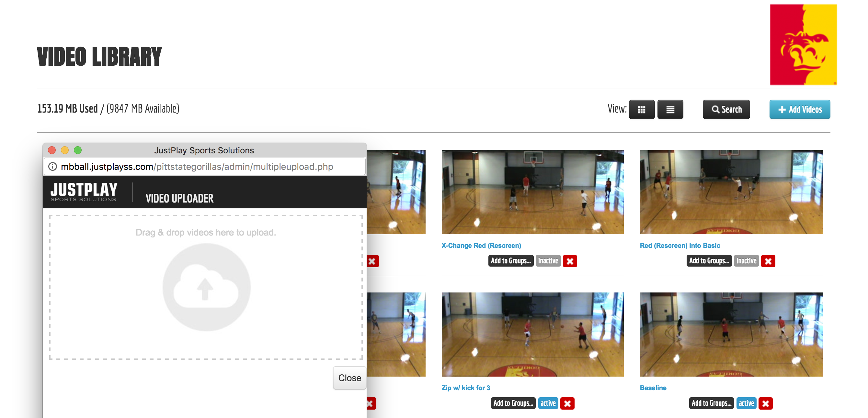Delete the X-Change Red (Rescreen) video

(569, 261)
